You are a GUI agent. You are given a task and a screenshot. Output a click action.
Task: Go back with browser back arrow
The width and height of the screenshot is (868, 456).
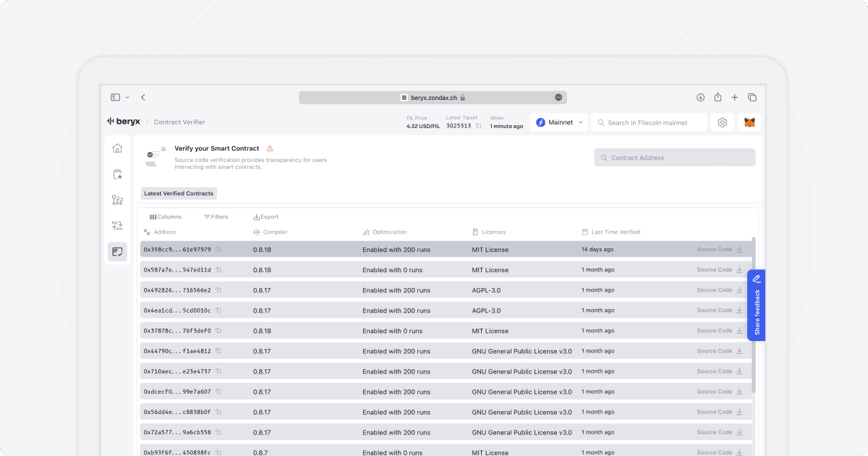point(143,97)
